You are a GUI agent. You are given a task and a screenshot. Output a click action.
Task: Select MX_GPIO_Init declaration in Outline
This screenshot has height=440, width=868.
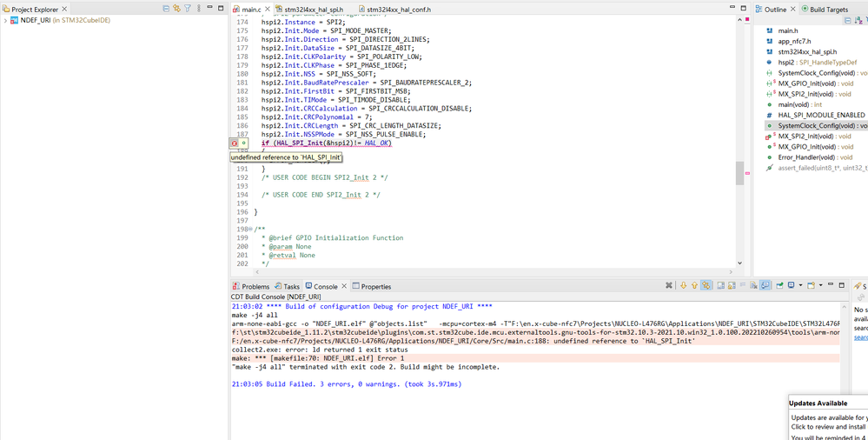click(816, 83)
